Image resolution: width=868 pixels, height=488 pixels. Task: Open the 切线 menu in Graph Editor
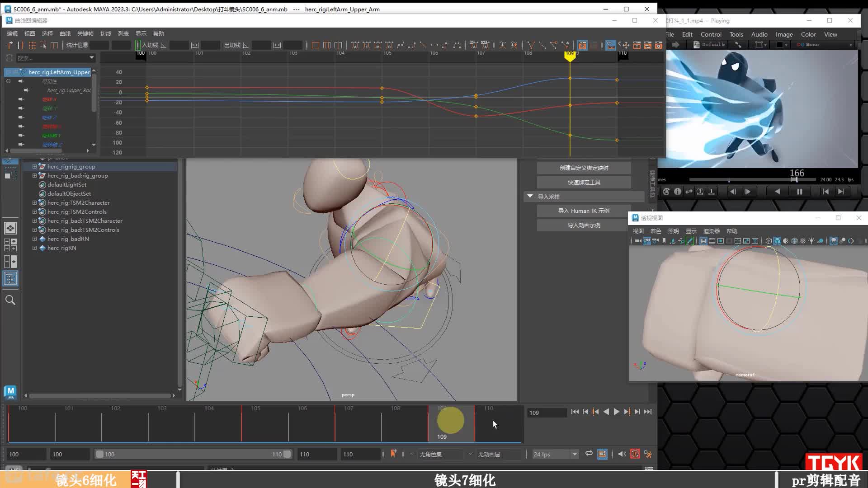click(106, 34)
